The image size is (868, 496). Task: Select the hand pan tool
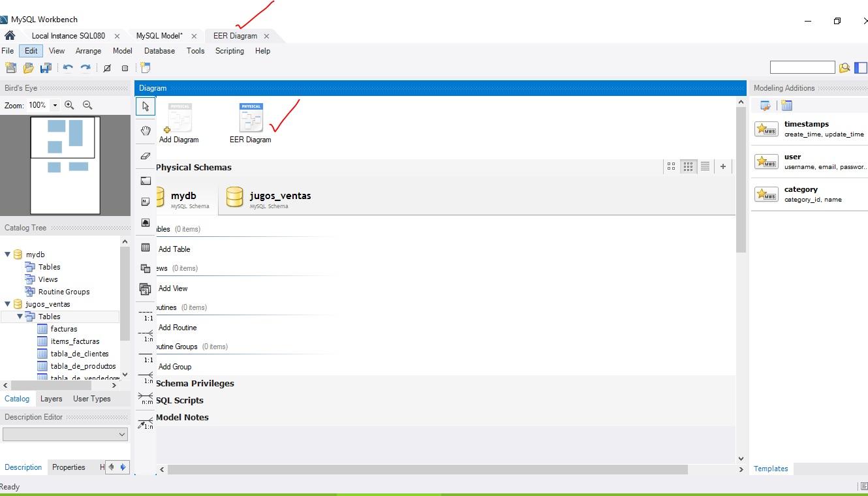pyautogui.click(x=145, y=131)
